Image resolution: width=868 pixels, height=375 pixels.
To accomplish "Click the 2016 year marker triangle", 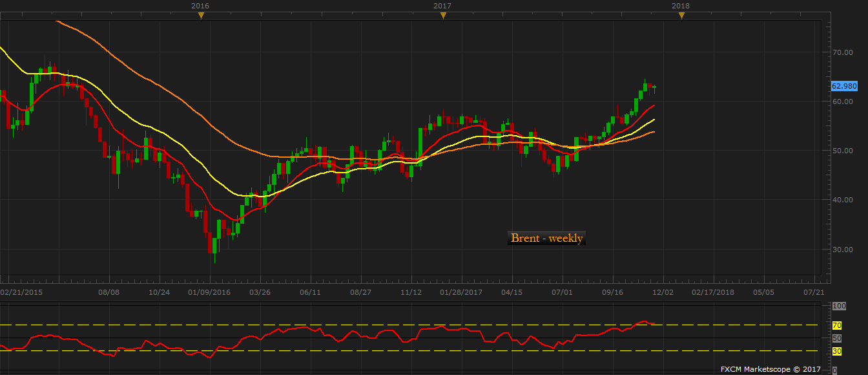I will coord(201,16).
